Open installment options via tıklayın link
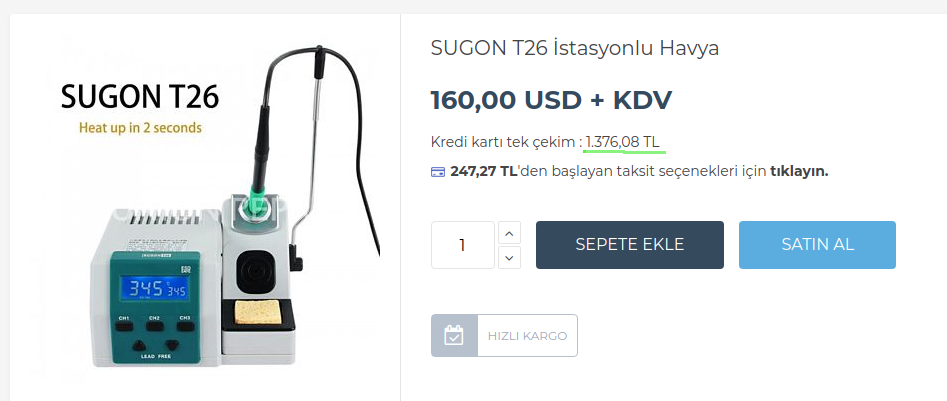947x401 pixels. click(798, 172)
